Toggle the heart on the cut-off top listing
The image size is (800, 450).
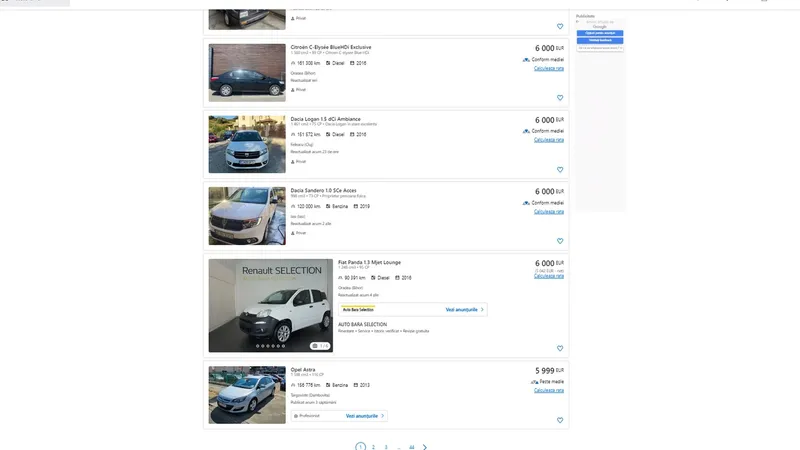[x=560, y=26]
